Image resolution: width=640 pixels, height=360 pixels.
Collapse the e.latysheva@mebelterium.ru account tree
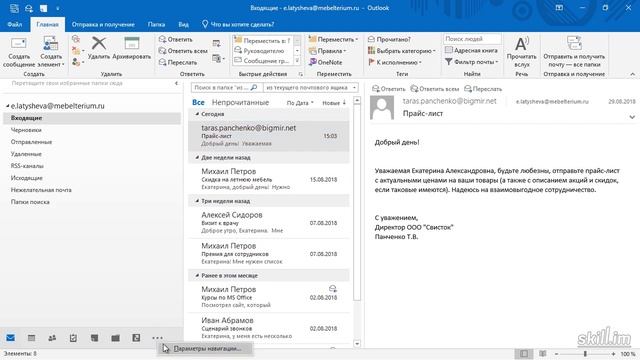click(x=7, y=106)
